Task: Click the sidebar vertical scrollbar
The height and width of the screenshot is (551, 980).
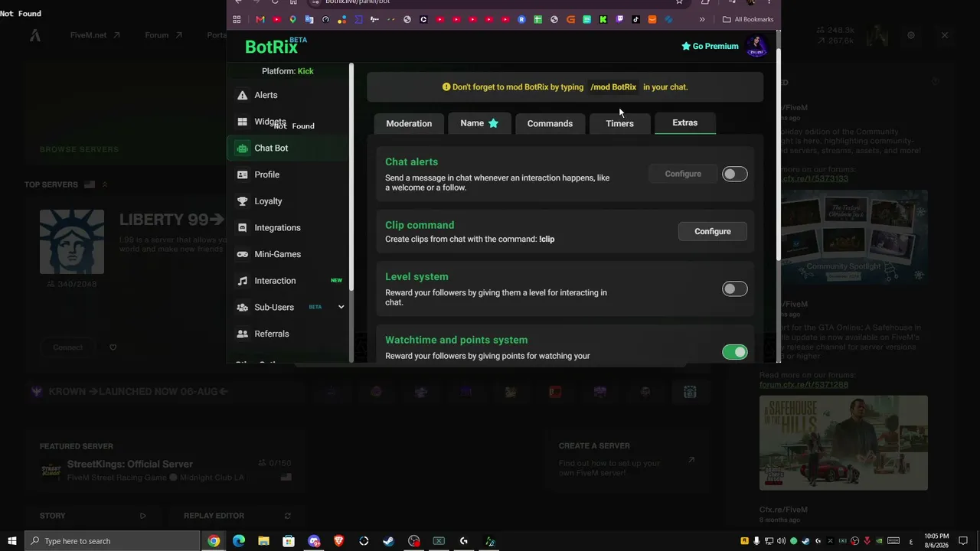Action: (351, 176)
